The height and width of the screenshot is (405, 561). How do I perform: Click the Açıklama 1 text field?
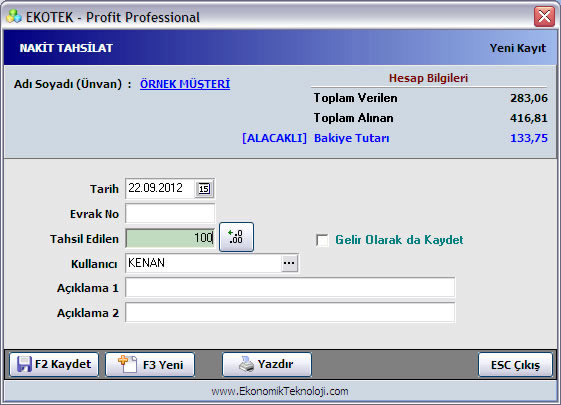click(290, 288)
